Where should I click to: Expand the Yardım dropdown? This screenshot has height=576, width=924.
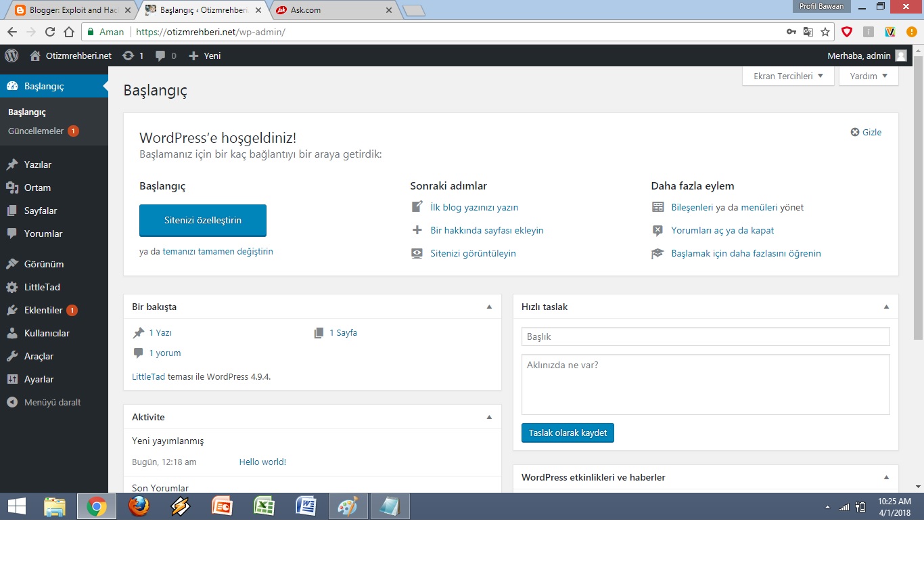868,76
